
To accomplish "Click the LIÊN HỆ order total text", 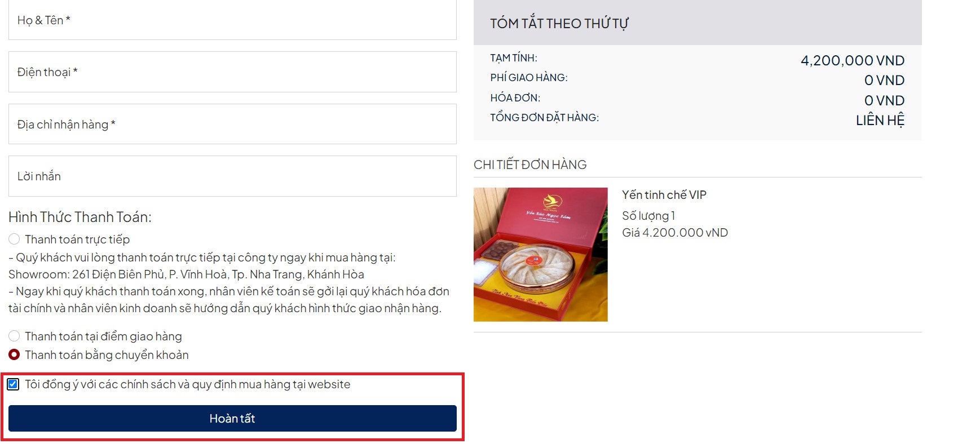I will (x=880, y=120).
